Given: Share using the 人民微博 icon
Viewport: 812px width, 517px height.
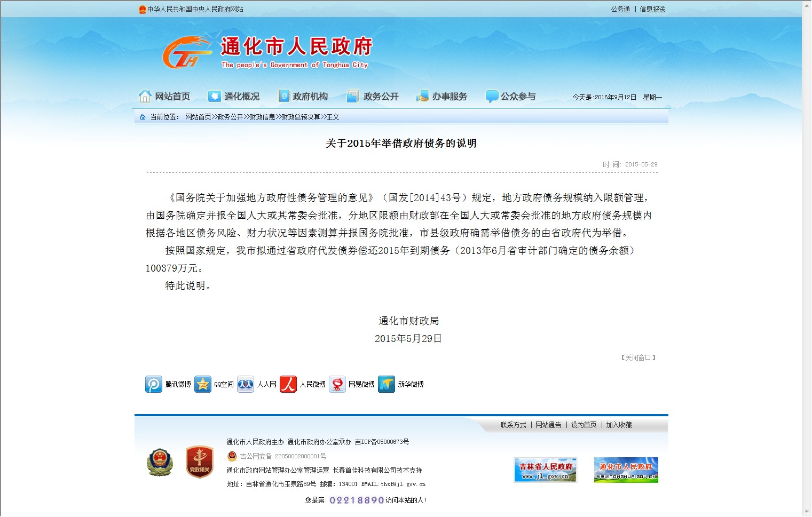Looking at the screenshot, I should pos(288,384).
